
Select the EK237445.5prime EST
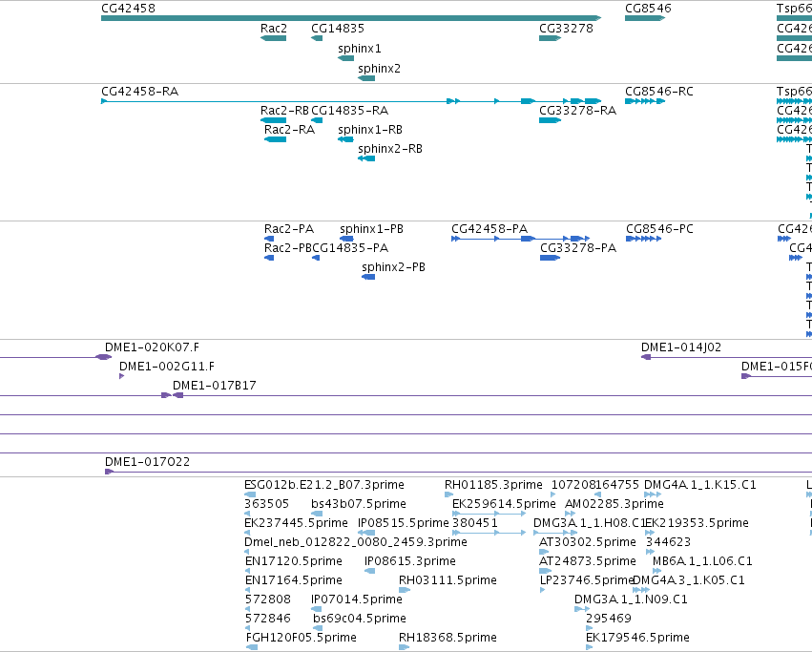point(247,533)
